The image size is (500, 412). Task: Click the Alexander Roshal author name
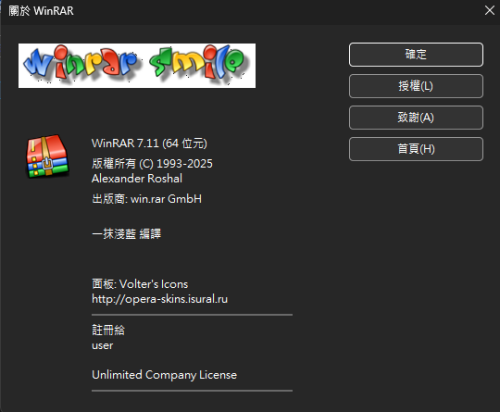point(137,179)
